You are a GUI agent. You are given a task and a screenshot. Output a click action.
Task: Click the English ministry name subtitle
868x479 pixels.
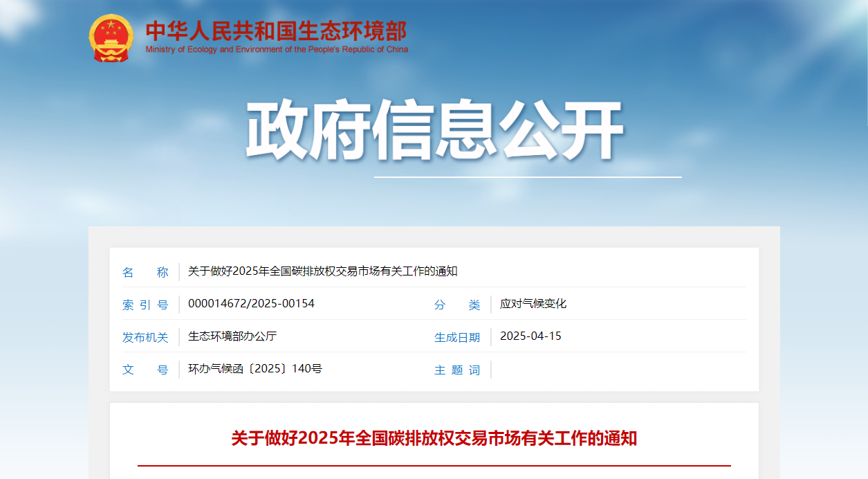point(276,49)
